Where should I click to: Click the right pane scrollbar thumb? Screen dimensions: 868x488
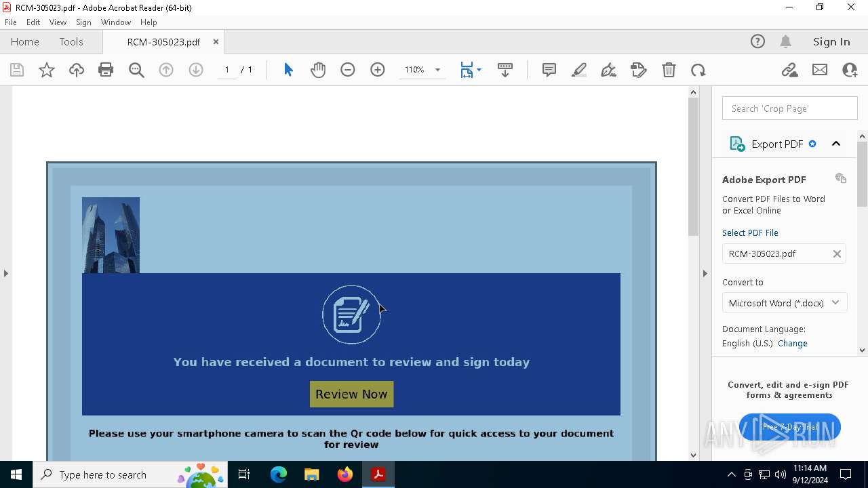pyautogui.click(x=863, y=174)
